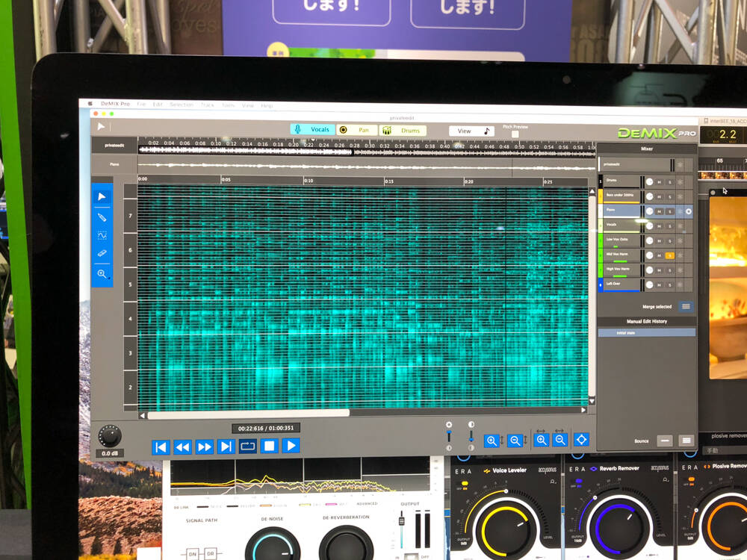
Task: Select the waveform curve tool
Action: click(102, 235)
